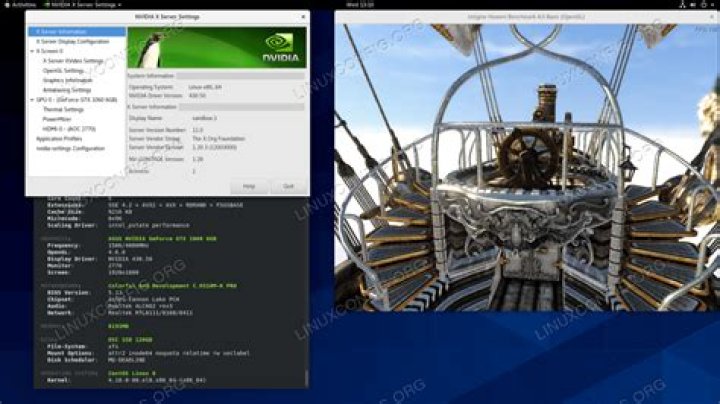Click the volume icon in the top bar
The width and height of the screenshot is (720, 404).
pos(693,5)
